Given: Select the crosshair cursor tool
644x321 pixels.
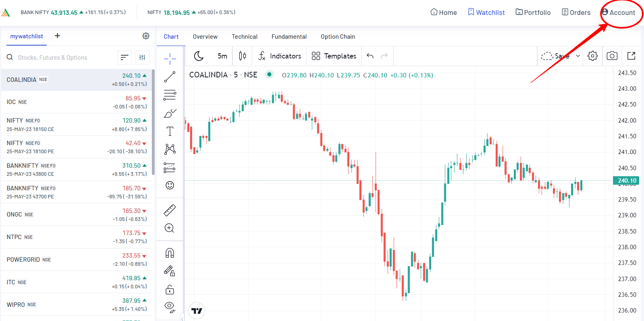Looking at the screenshot, I should (170, 58).
